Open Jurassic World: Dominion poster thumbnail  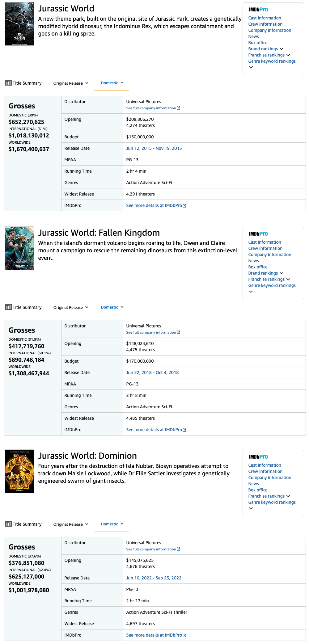click(19, 471)
